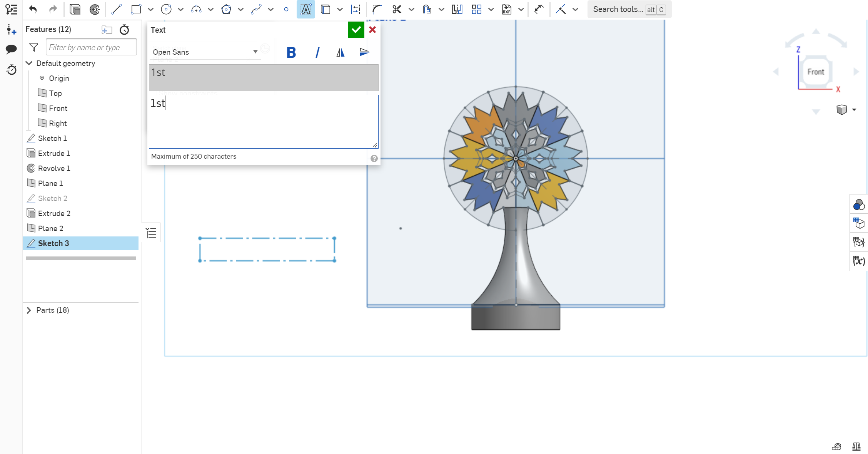Select Revolve 1 in the feature tree
Viewport: 868px width, 454px height.
coord(53,168)
